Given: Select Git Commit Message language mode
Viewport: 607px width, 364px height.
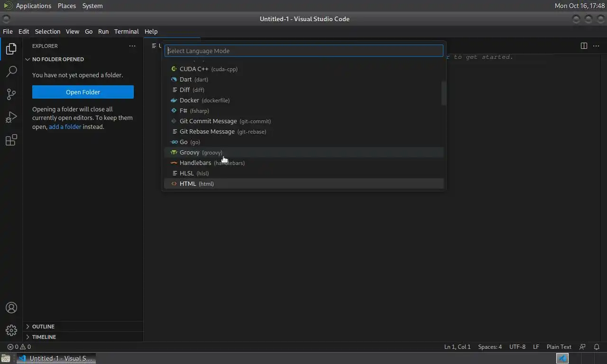Looking at the screenshot, I should point(303,121).
